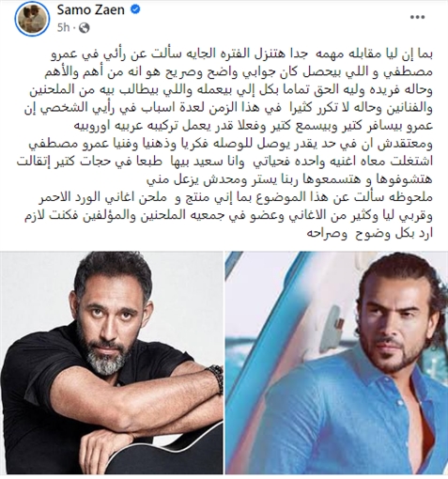Open the photo of the man in a blue shirt
Viewport: 448px width, 479px height.
[x=336, y=363]
